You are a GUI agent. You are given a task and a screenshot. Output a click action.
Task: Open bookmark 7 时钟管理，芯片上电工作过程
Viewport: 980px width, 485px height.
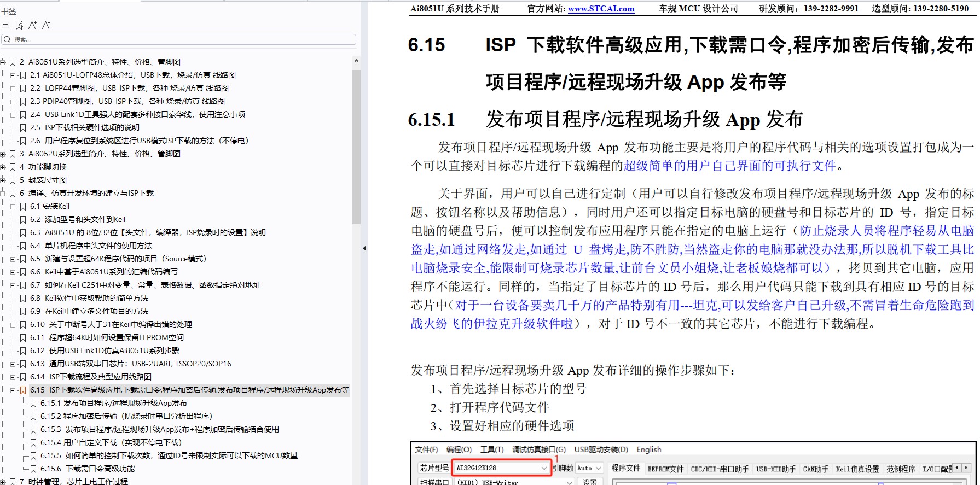[74, 481]
